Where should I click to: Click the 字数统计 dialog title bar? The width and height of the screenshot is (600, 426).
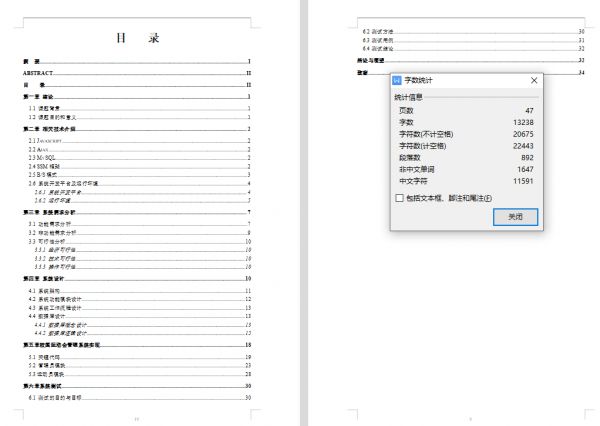[460, 80]
